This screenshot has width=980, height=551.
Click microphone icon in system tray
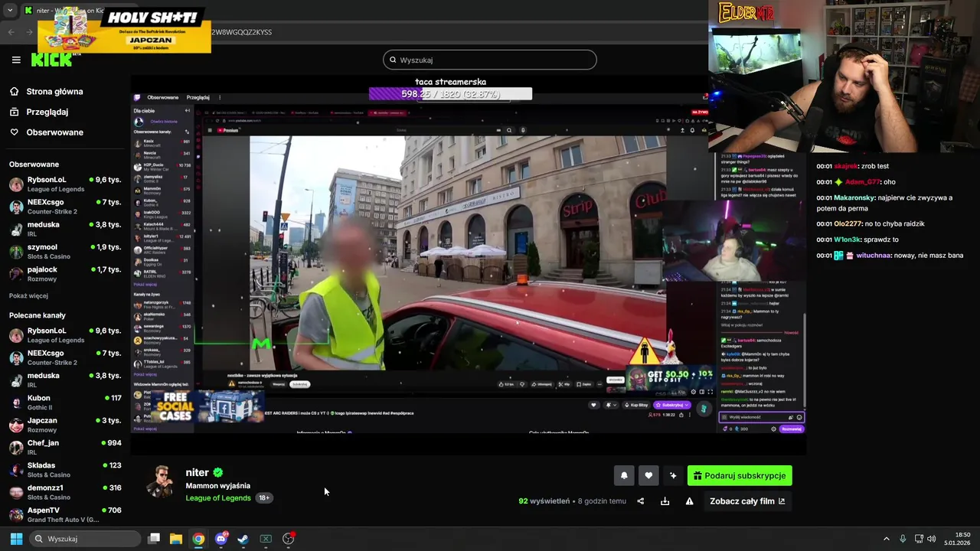(903, 539)
